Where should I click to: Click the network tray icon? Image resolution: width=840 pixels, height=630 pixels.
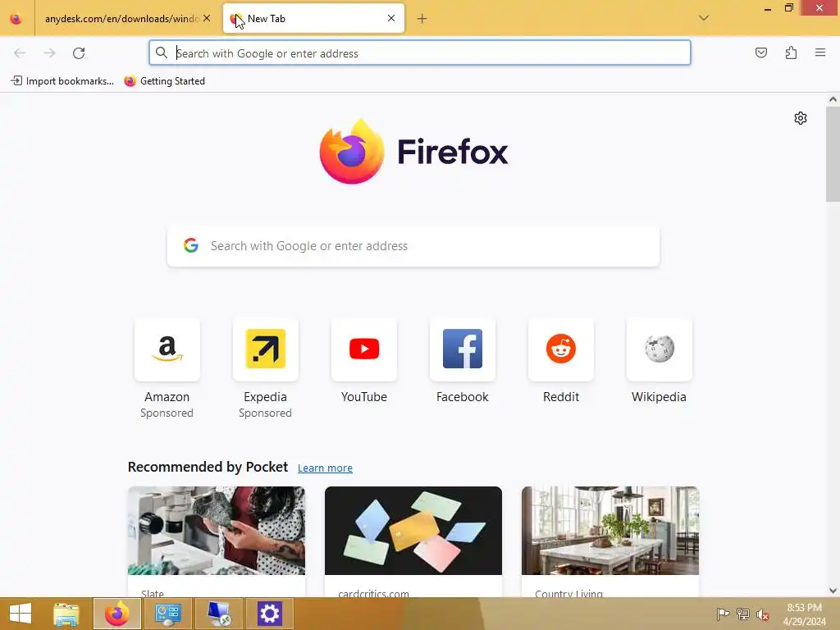[x=743, y=614]
